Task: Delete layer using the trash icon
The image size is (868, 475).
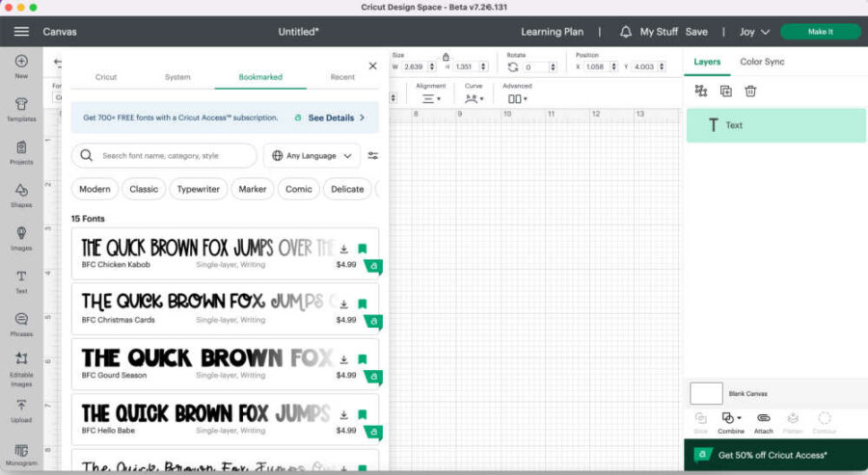Action: pos(750,91)
